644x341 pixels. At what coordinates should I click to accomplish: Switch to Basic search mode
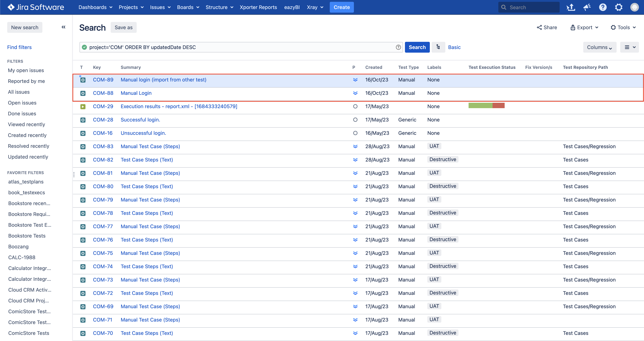click(454, 47)
